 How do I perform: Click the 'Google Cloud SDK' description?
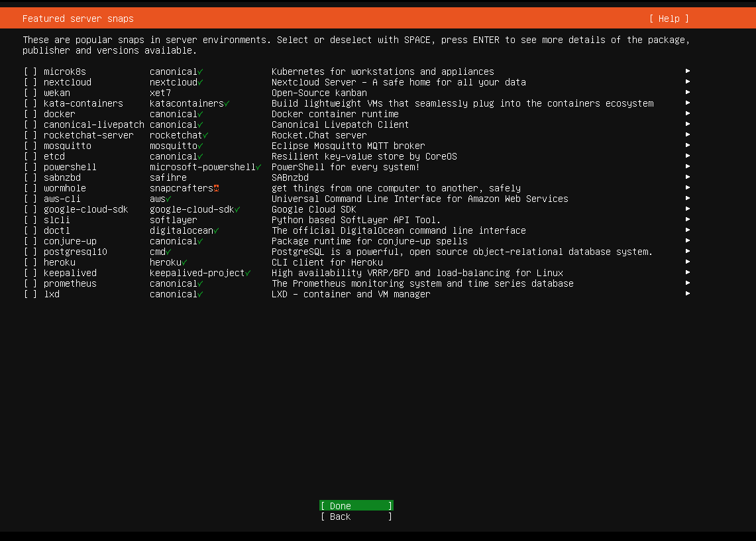[x=314, y=209]
